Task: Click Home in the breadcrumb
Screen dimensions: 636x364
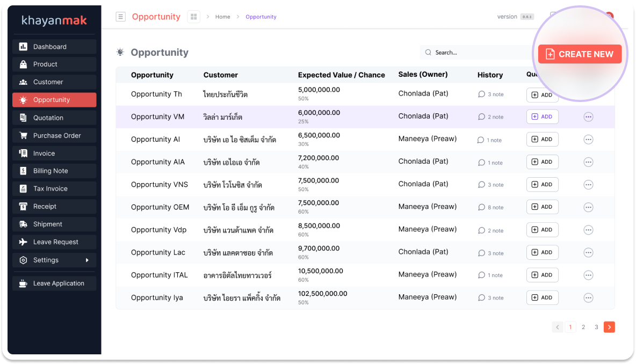Action: [x=222, y=17]
